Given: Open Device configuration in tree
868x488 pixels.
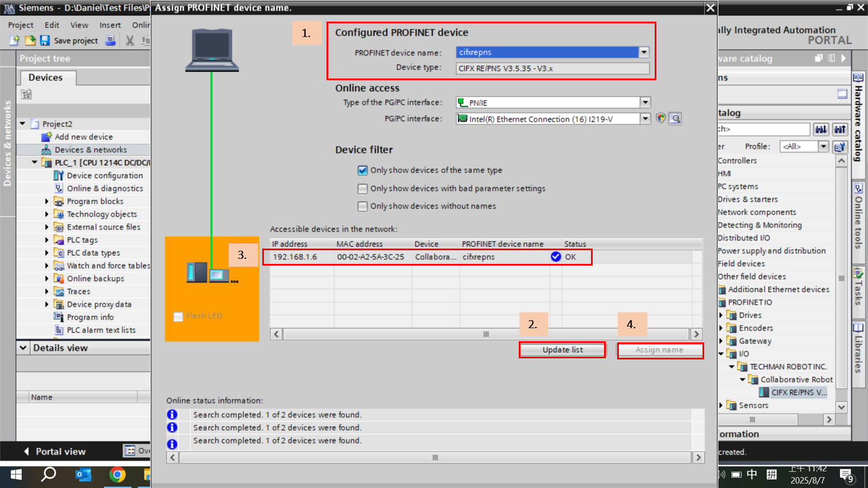Looking at the screenshot, I should coord(105,176).
